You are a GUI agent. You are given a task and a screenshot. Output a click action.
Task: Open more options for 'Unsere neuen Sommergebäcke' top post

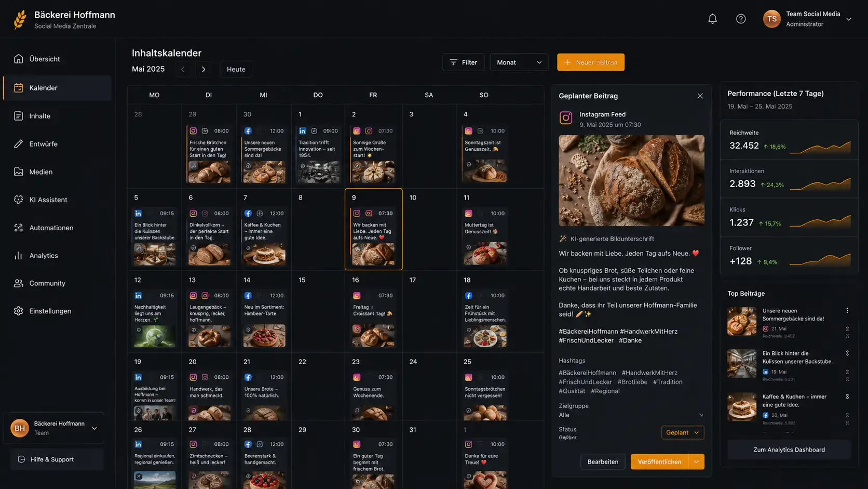pyautogui.click(x=847, y=311)
